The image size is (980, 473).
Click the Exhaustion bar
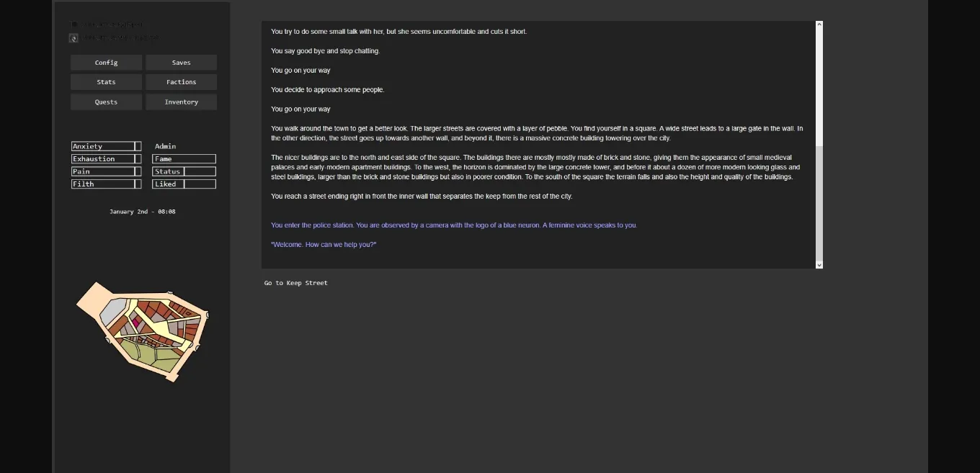pos(106,158)
